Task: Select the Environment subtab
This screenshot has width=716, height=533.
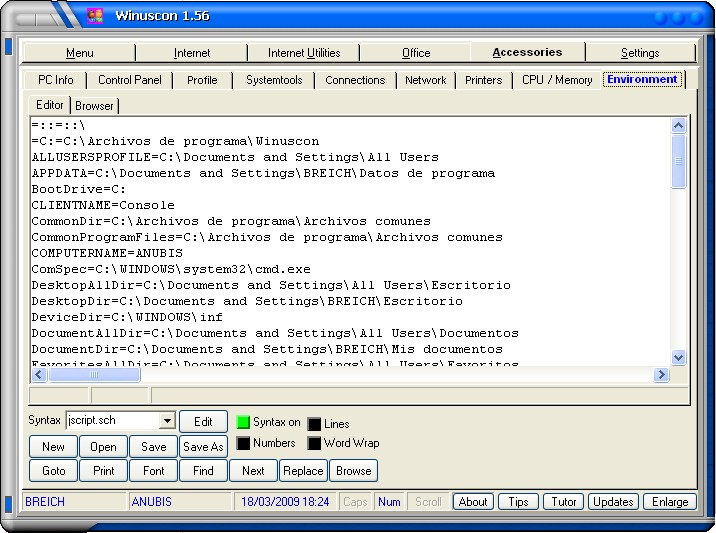Action: [x=642, y=79]
